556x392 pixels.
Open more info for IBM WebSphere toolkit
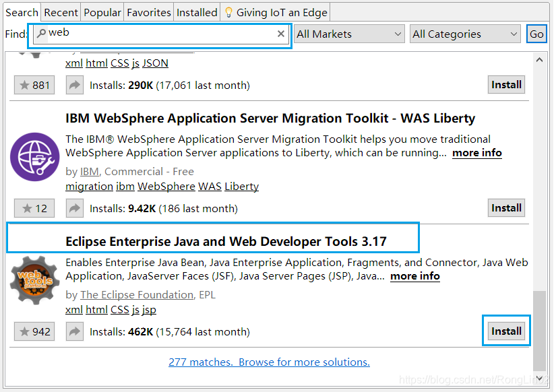(477, 153)
